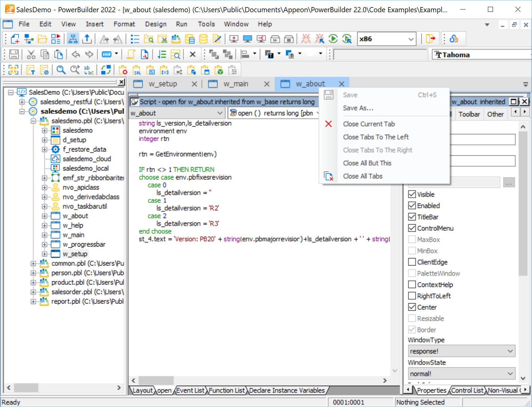Click the Redo arrow icon
Screen dimensions: 532x407
(89, 54)
